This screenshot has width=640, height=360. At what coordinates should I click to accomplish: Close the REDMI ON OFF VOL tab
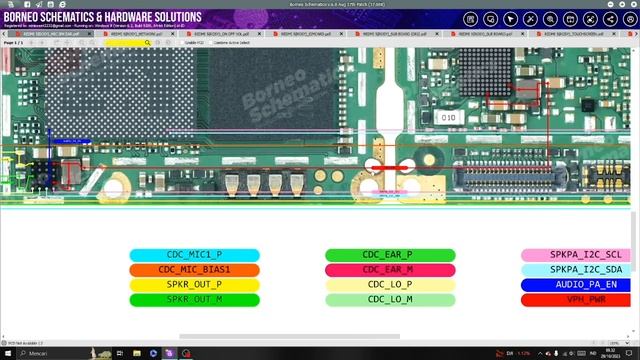(259, 34)
